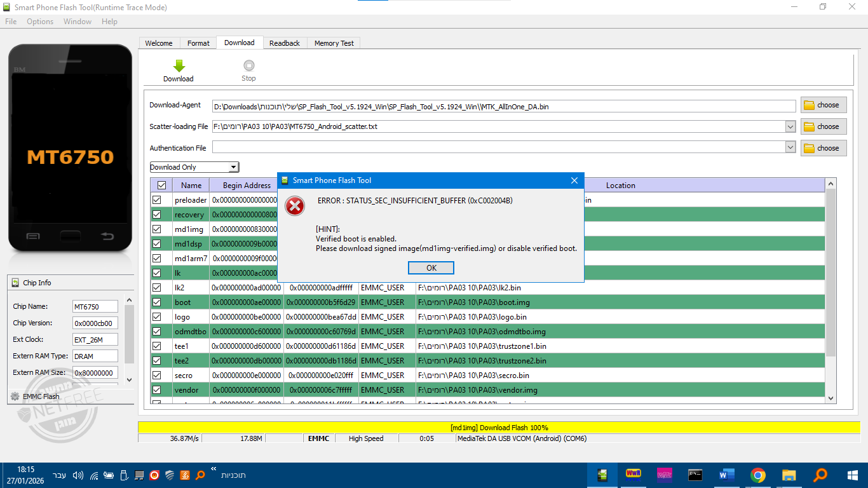Open the command prompt taskbar icon
The image size is (868, 488).
(695, 475)
